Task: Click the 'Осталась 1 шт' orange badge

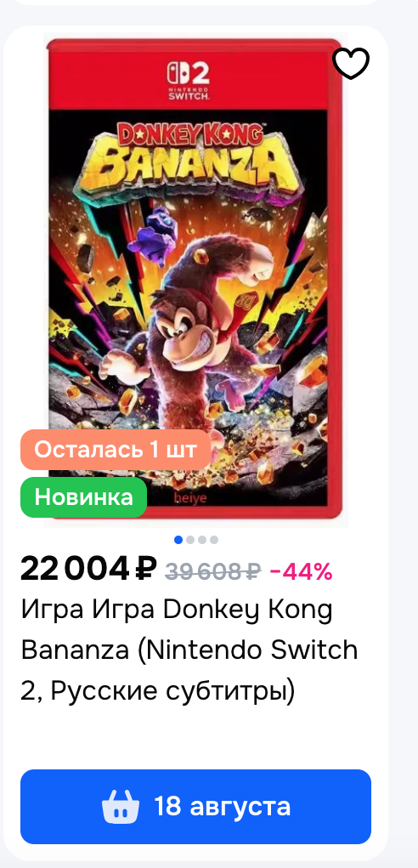Action: pos(116,450)
